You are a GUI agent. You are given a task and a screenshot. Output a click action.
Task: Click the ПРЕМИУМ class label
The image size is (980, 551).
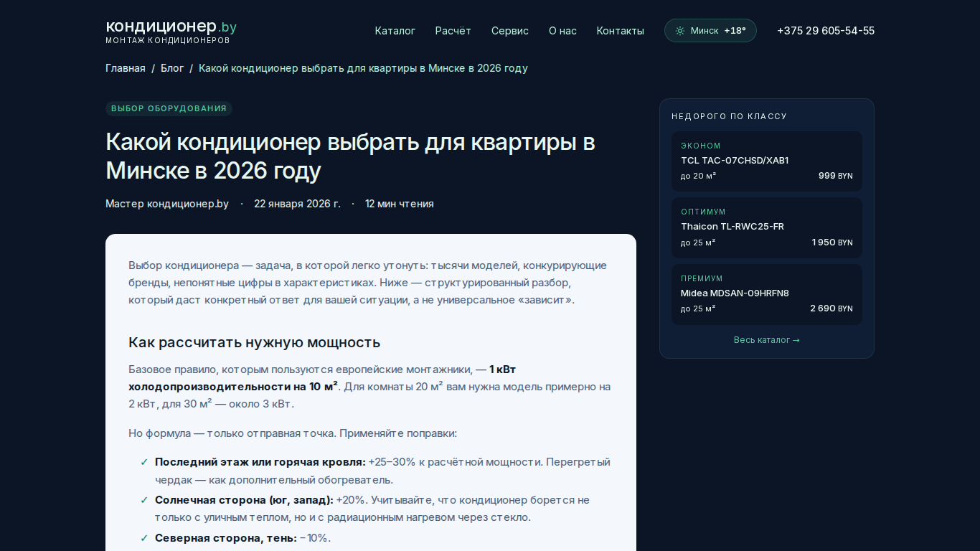[x=702, y=278]
